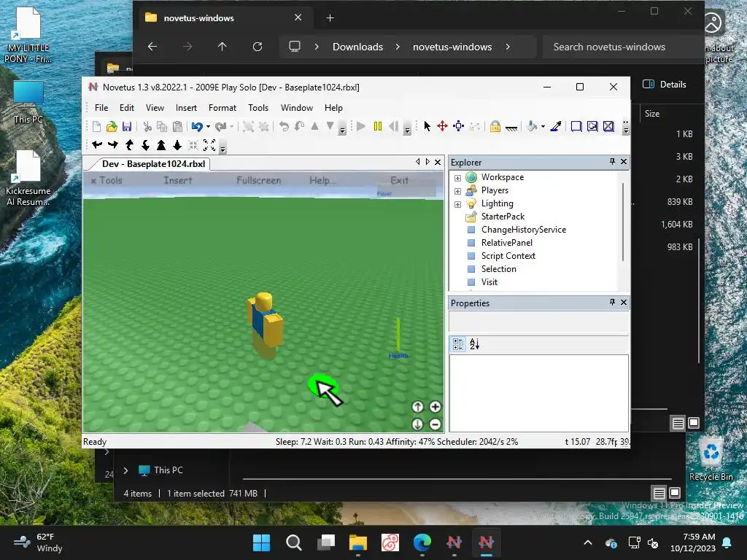The image size is (747, 560).
Task: Click the Group selection icon
Action: point(248,126)
